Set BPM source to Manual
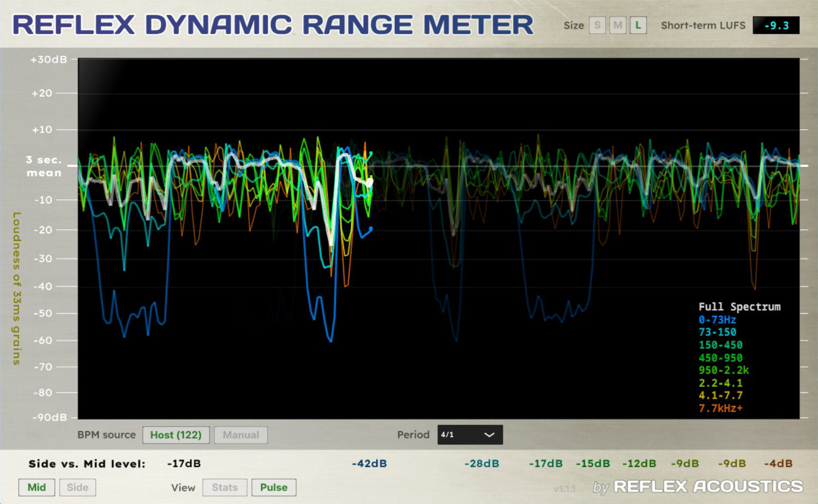 tap(240, 435)
